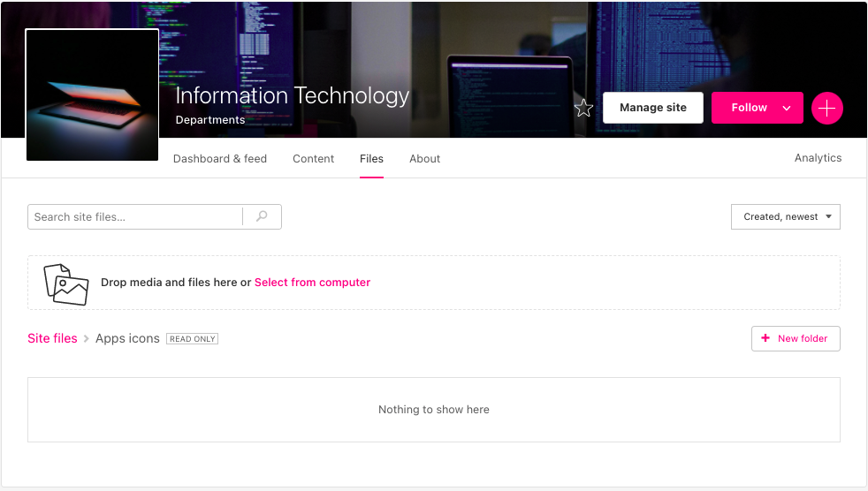This screenshot has width=868, height=491.
Task: Expand the Follow button dropdown arrow
Action: [786, 108]
